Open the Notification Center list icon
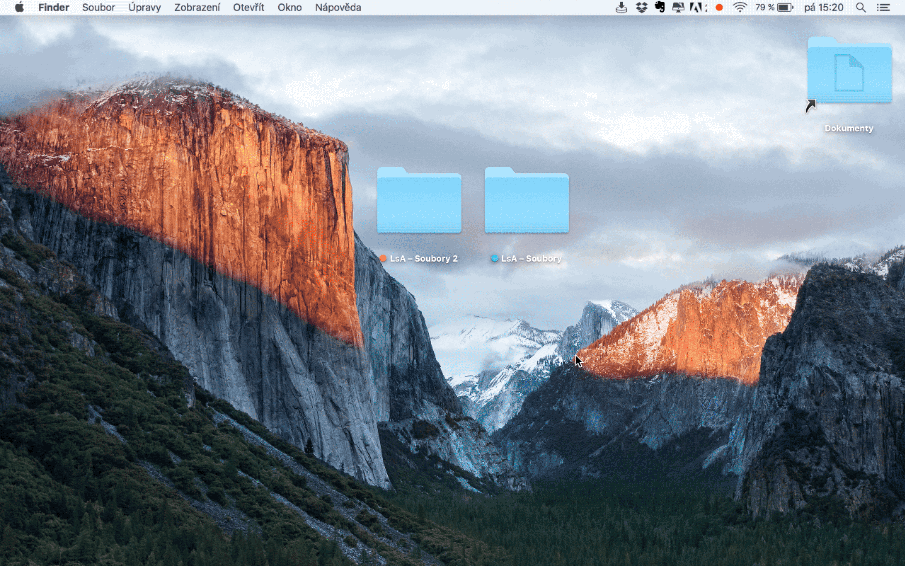Image resolution: width=905 pixels, height=566 pixels. (x=883, y=8)
